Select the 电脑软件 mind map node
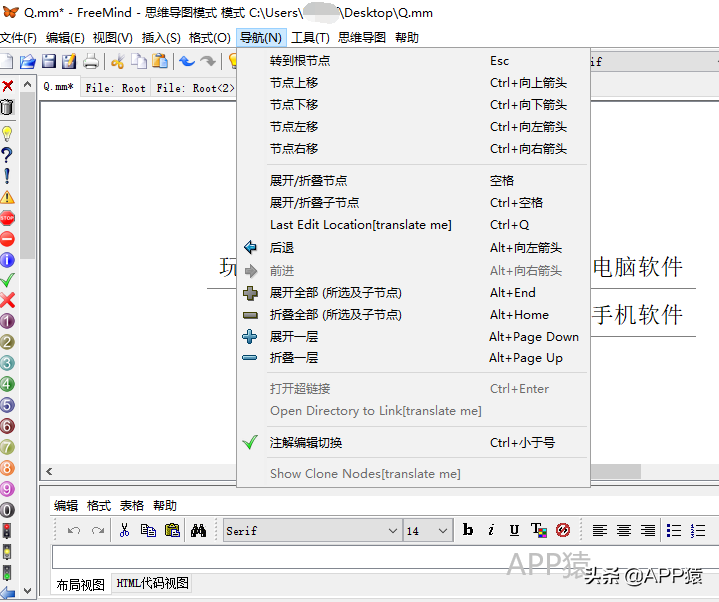The height and width of the screenshot is (602, 719). [x=637, y=267]
